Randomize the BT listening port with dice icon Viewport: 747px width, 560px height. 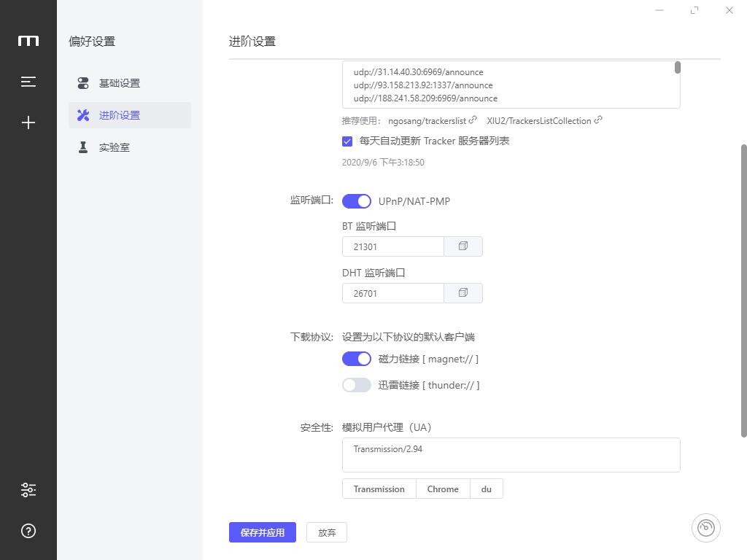point(462,246)
